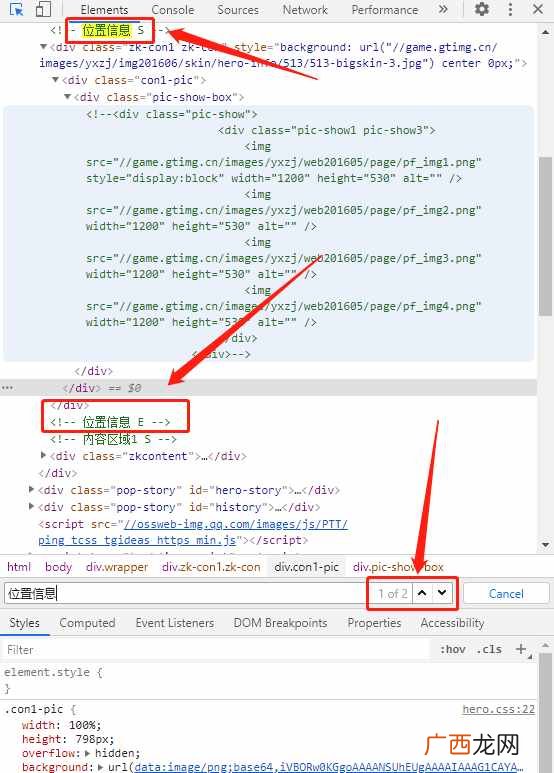Switch to the Console tab
This screenshot has height=773, width=554.
173,10
